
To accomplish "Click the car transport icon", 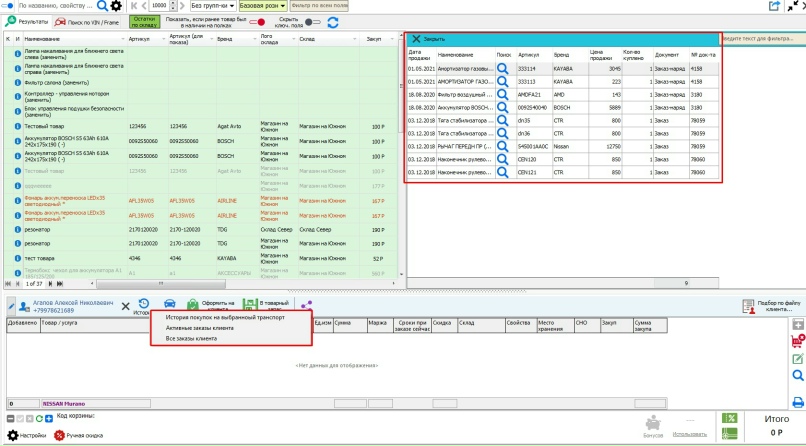I will (168, 304).
